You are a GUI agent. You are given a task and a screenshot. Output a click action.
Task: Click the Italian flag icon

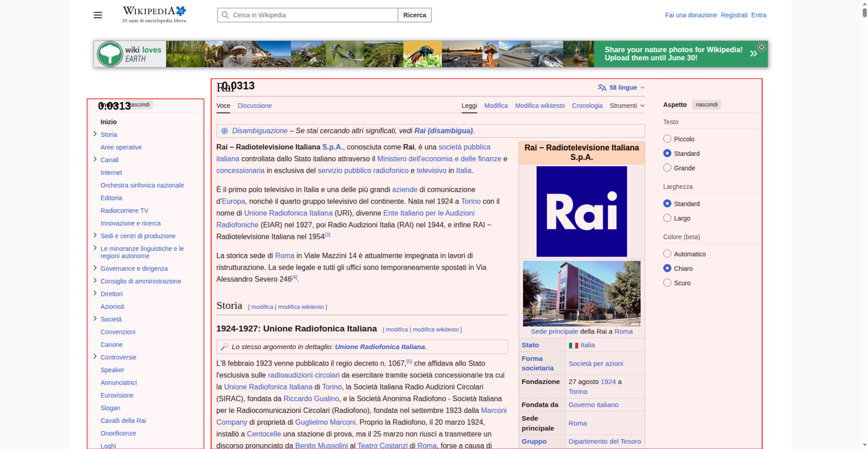573,346
